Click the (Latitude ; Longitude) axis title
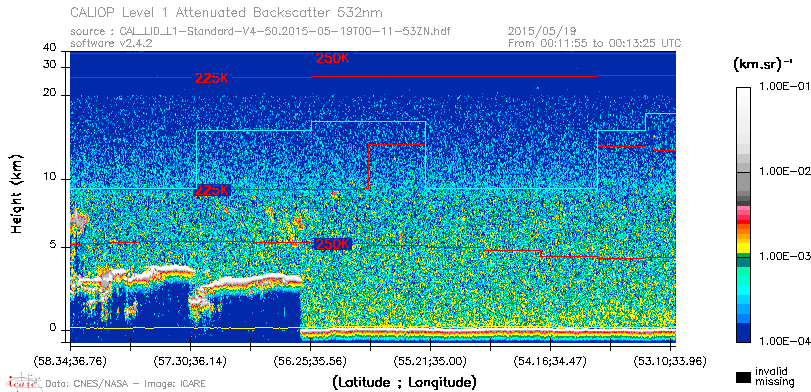This screenshot has height=392, width=811. click(404, 383)
